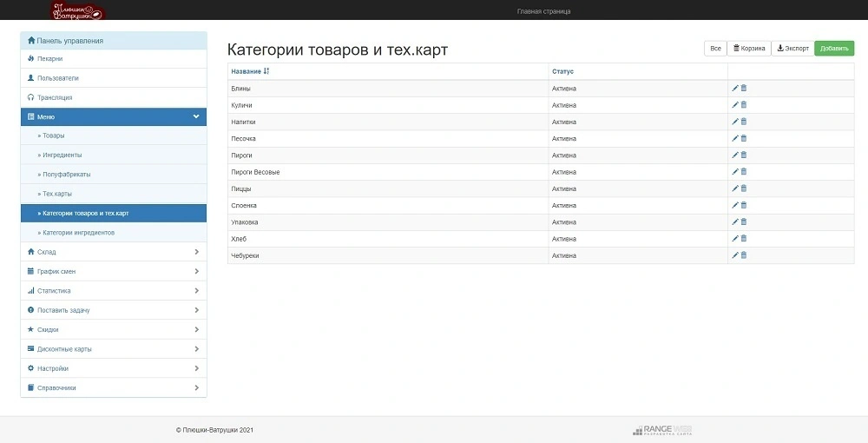Open the Пользователи sidebar item
The image size is (868, 443).
tap(114, 78)
